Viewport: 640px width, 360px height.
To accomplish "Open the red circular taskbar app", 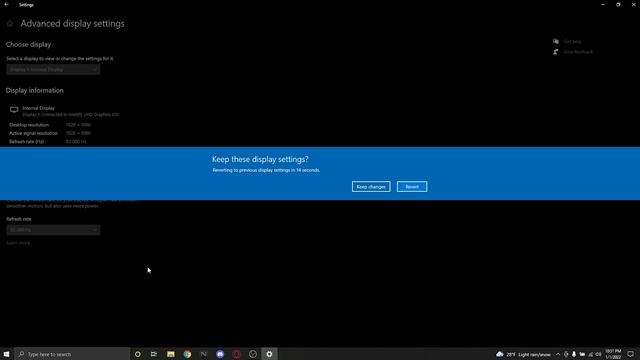I will point(236,354).
